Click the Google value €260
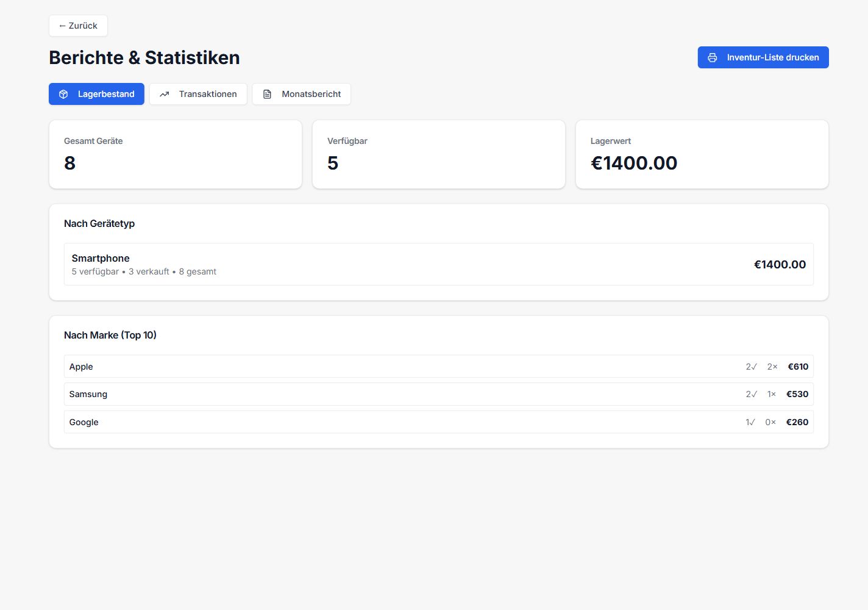This screenshot has width=868, height=610. coord(797,422)
